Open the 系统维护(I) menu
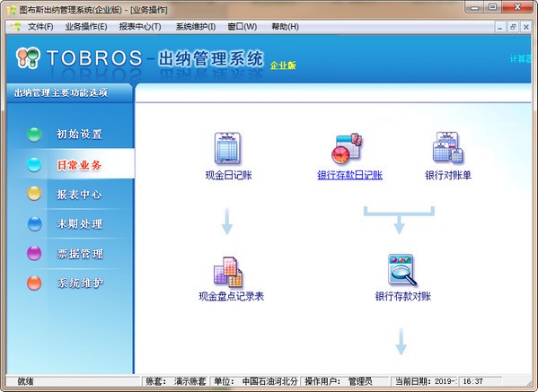 (x=196, y=26)
